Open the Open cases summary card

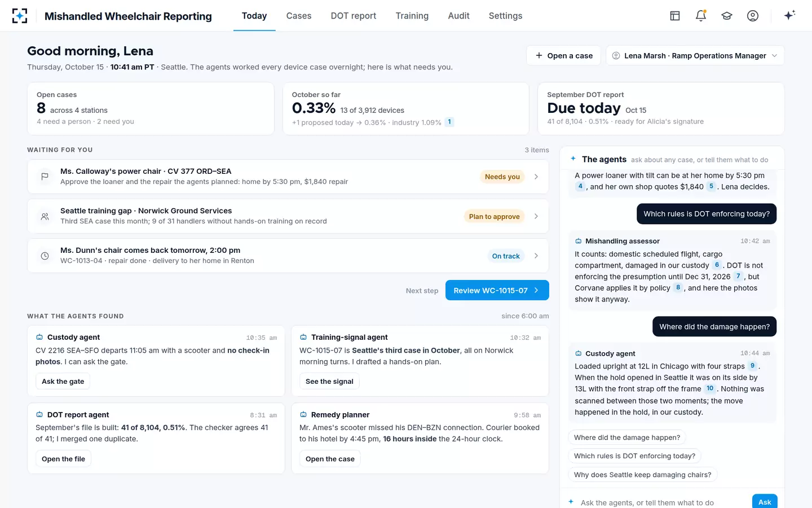[x=151, y=108]
